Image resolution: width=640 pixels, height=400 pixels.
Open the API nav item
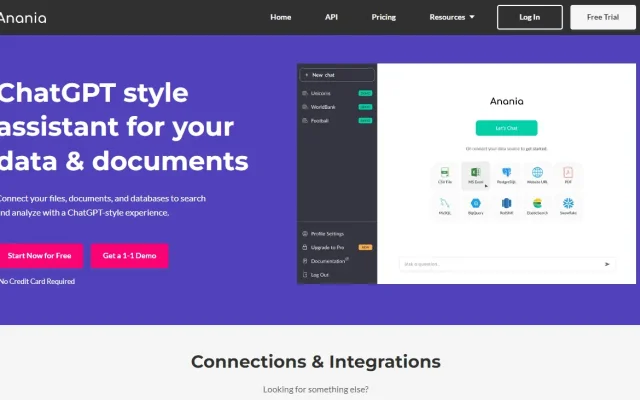tap(331, 17)
